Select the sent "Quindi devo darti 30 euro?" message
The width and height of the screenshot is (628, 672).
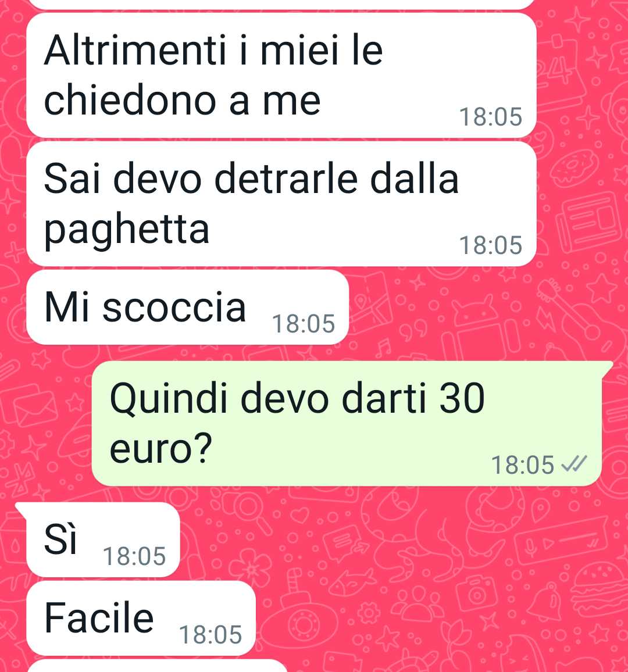[x=347, y=423]
